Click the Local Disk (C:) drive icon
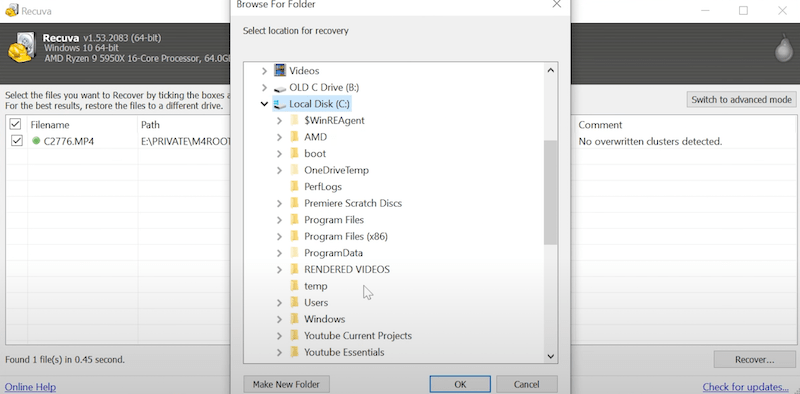The height and width of the screenshot is (394, 800). 280,104
